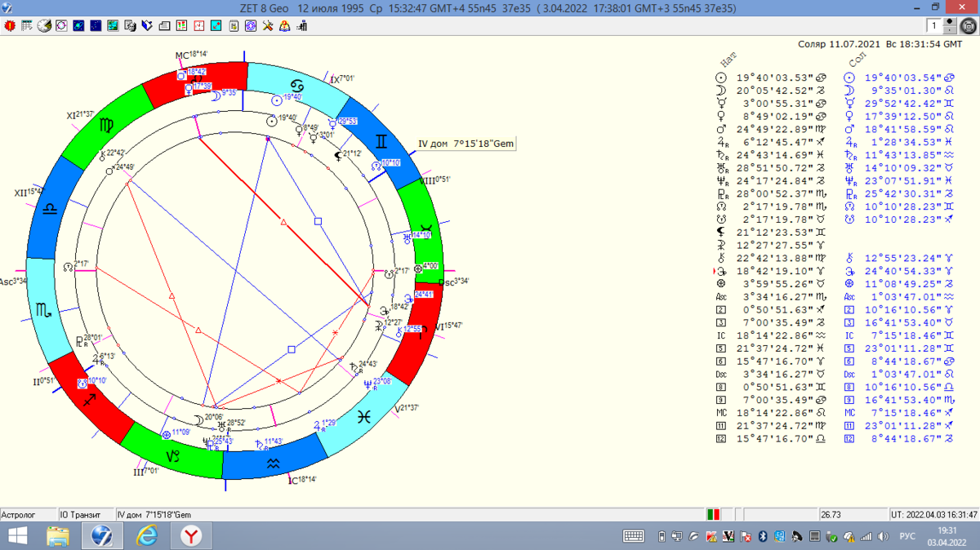Open the notepad toolbar icon
980x550 pixels.
[x=234, y=26]
